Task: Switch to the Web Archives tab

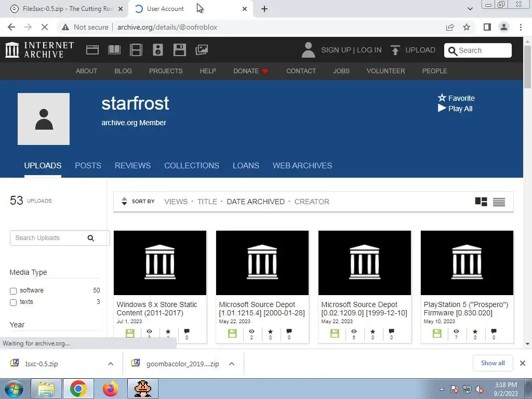Action: click(302, 166)
